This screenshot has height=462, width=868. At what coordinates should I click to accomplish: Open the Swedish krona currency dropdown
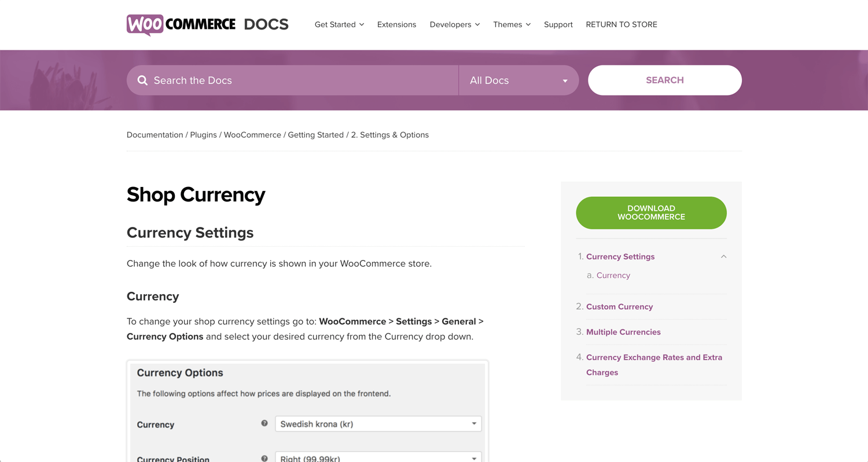tap(378, 424)
